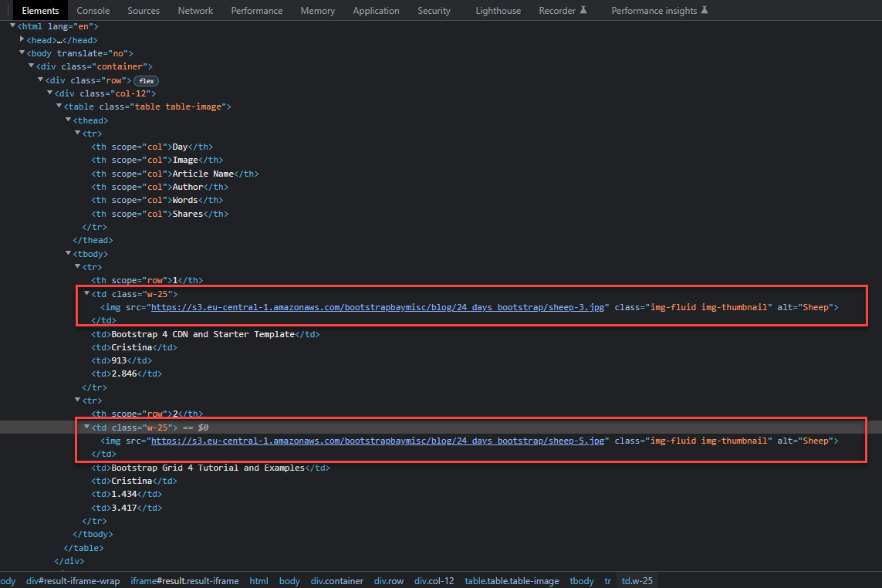
Task: Switch to the Console tab
Action: click(93, 10)
